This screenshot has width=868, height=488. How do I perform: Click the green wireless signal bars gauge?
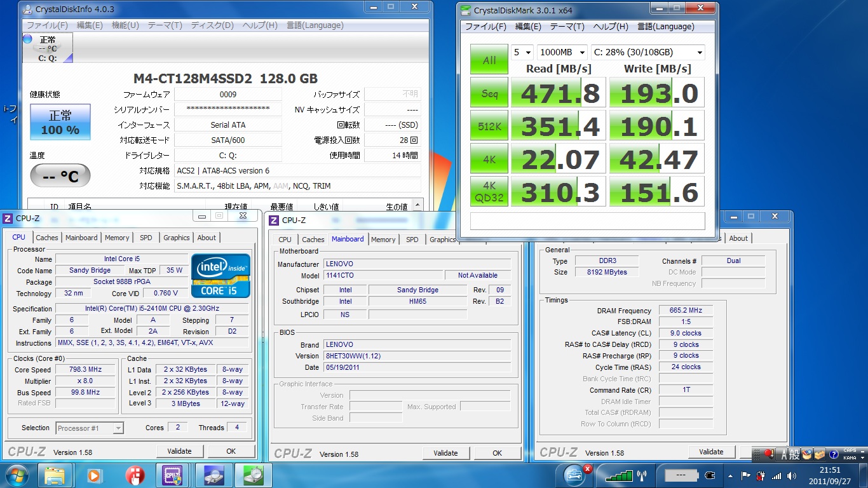pyautogui.click(x=619, y=475)
